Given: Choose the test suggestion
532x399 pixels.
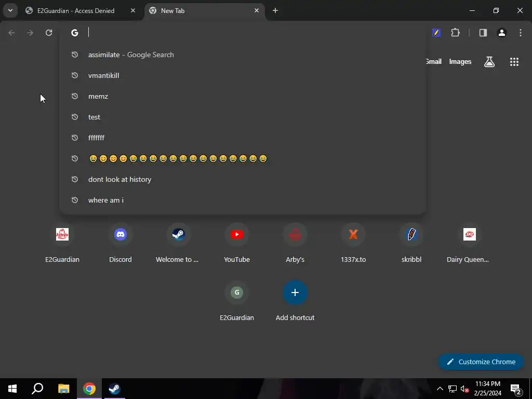Looking at the screenshot, I should coord(243,117).
